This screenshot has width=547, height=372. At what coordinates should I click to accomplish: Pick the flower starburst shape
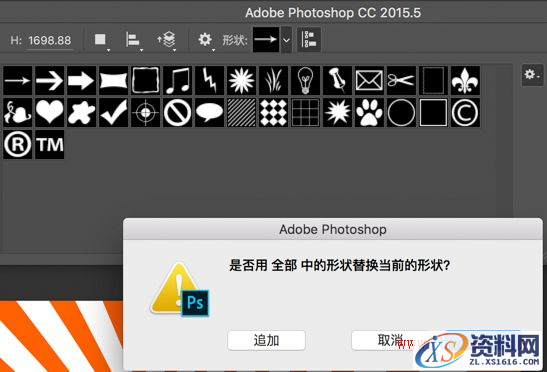pyautogui.click(x=241, y=81)
